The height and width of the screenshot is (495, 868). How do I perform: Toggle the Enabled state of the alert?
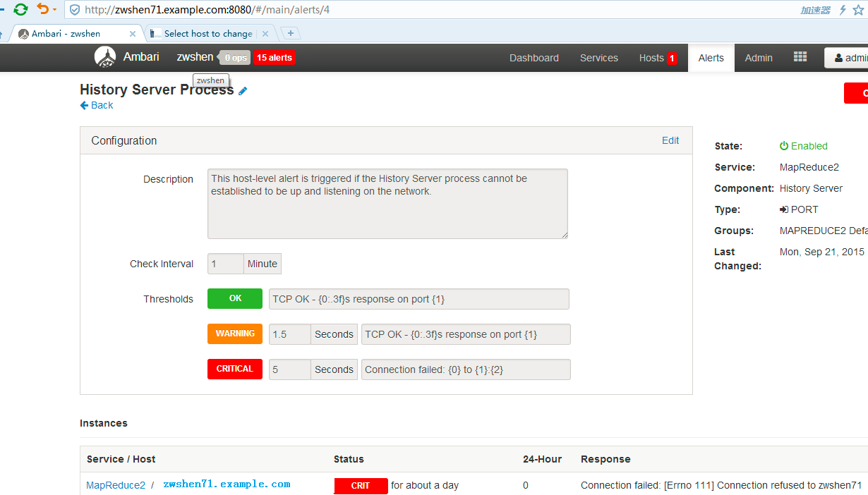coord(803,146)
